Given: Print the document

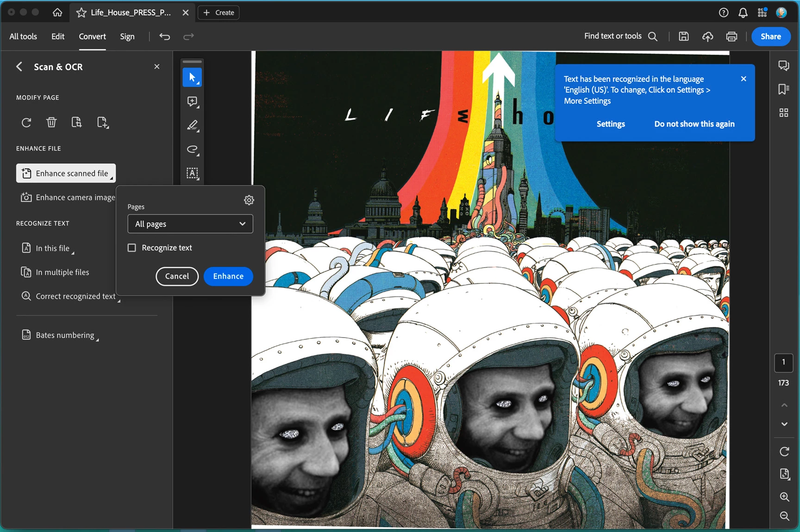Looking at the screenshot, I should (731, 37).
